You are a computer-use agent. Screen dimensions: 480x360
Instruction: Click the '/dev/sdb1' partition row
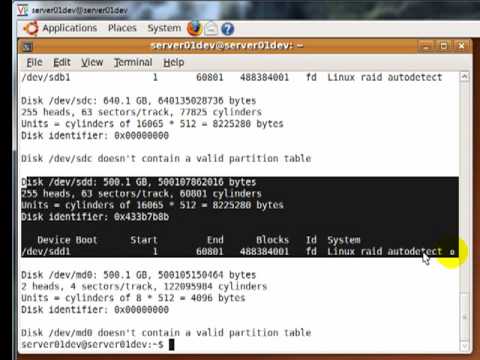(232, 77)
